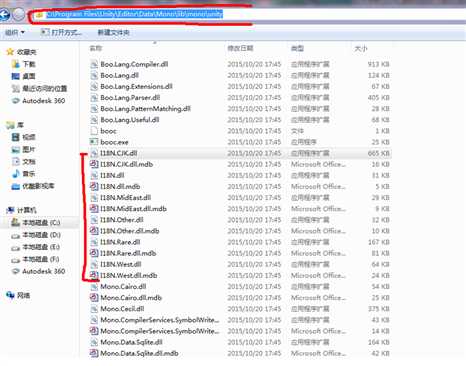This screenshot has height=366, width=466.
Task: Click the application icon of booc.exe
Action: click(94, 142)
